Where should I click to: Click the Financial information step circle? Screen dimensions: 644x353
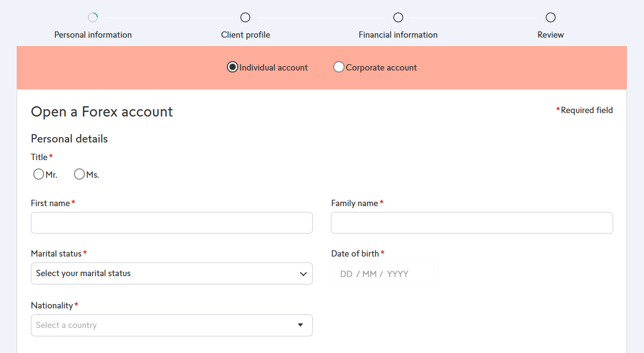click(x=398, y=18)
